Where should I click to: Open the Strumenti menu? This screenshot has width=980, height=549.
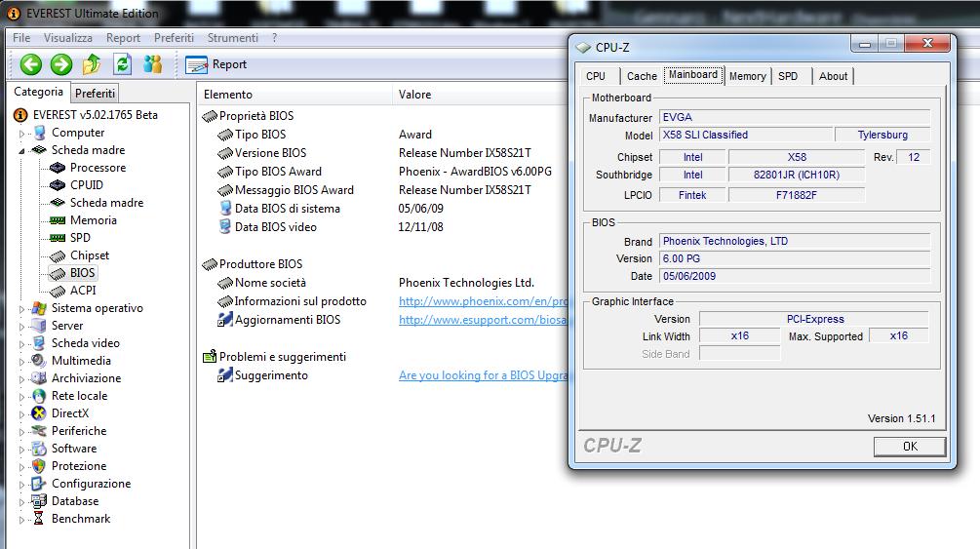pos(232,37)
